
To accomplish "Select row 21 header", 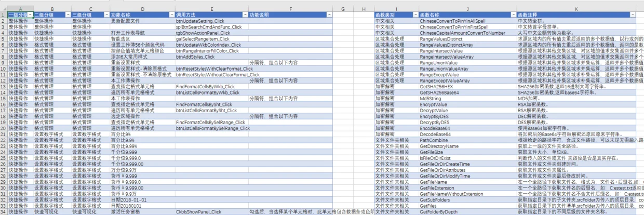I will [x=4, y=134].
